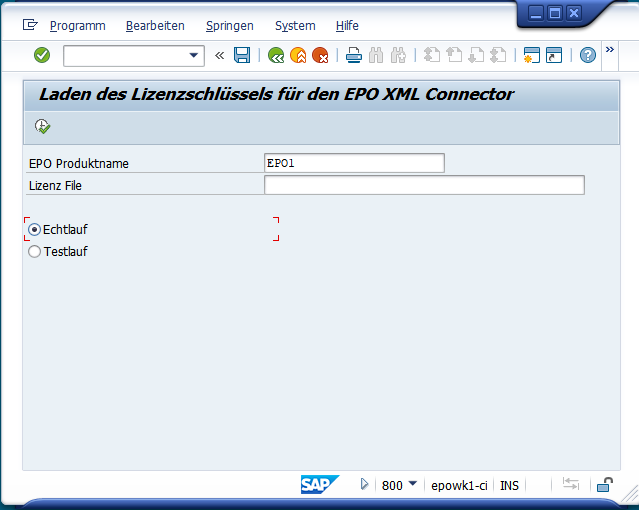This screenshot has height=510, width=639.
Task: Open the Hilfe menu
Action: (x=347, y=26)
